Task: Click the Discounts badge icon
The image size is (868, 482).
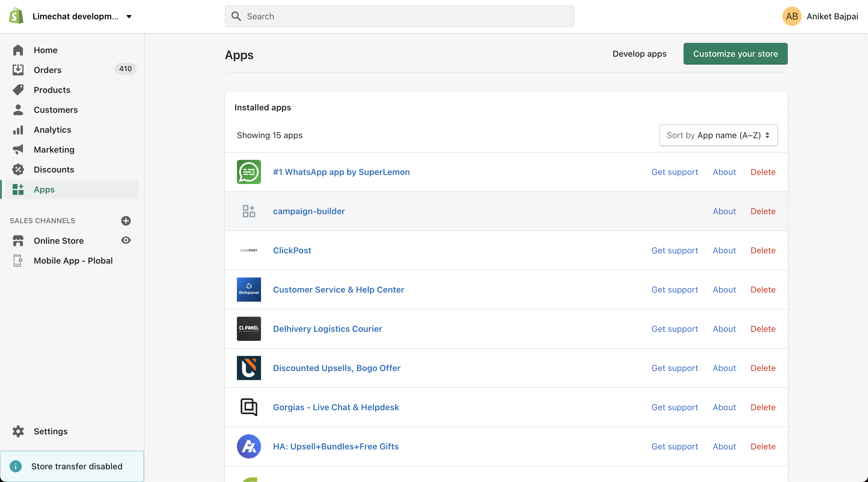Action: click(x=18, y=169)
